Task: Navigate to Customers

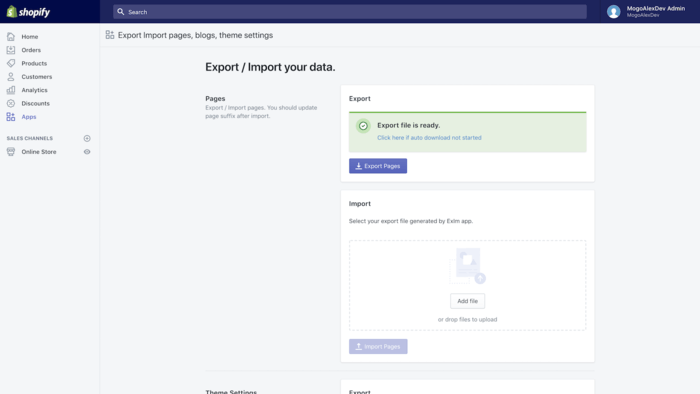Action: 37,77
